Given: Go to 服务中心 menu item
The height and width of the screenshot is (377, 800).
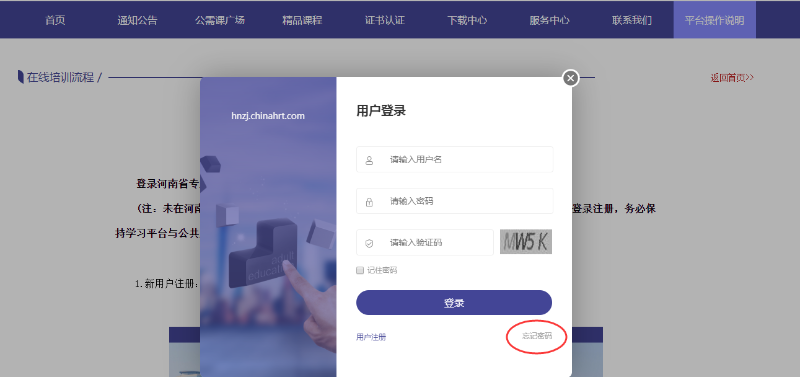Looking at the screenshot, I should click(549, 20).
